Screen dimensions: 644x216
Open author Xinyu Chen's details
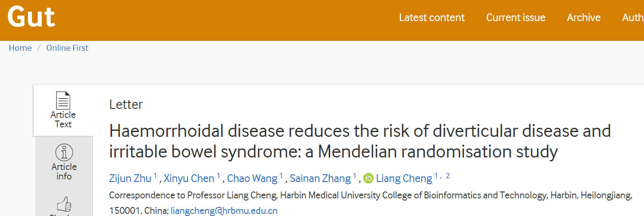tap(189, 179)
